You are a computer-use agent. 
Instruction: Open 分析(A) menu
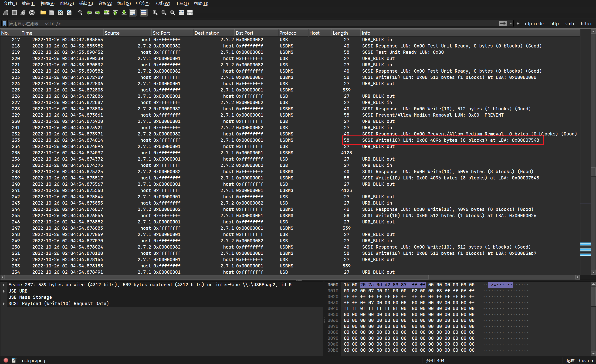point(105,3)
